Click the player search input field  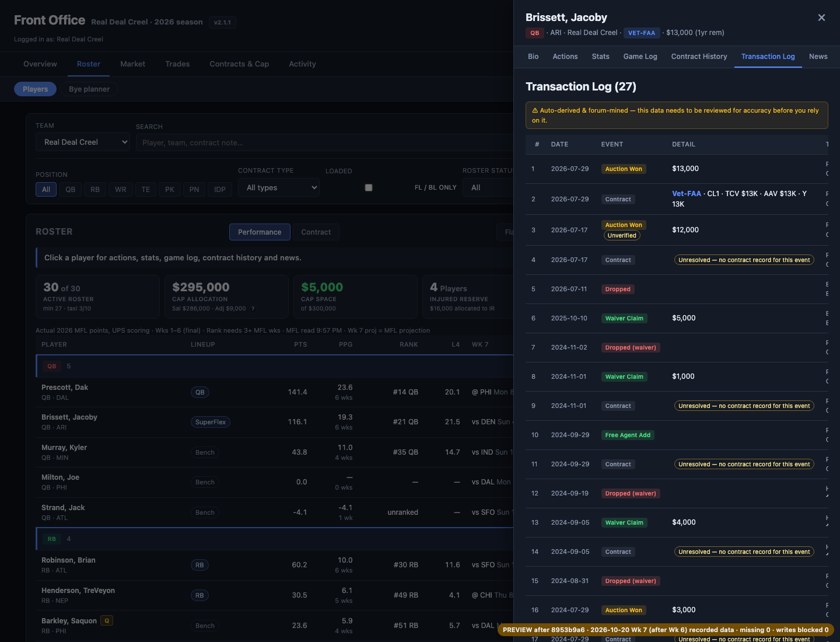click(x=325, y=142)
